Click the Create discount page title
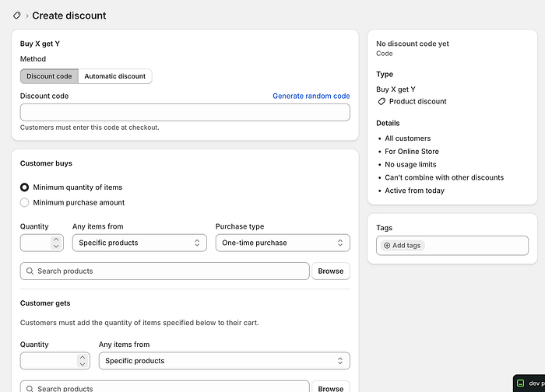Screen dimensions: 545x392 69,16
